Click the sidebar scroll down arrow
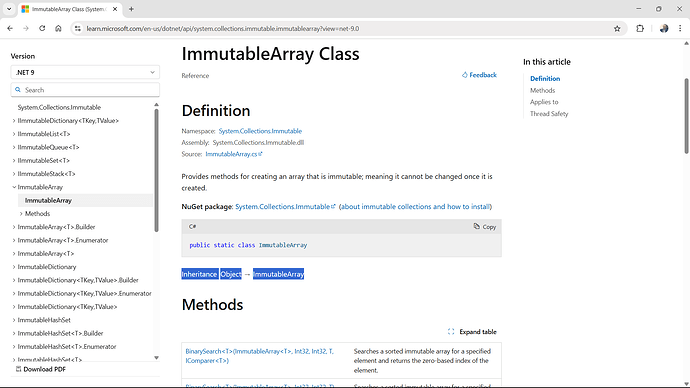The height and width of the screenshot is (388, 690). tap(156, 358)
